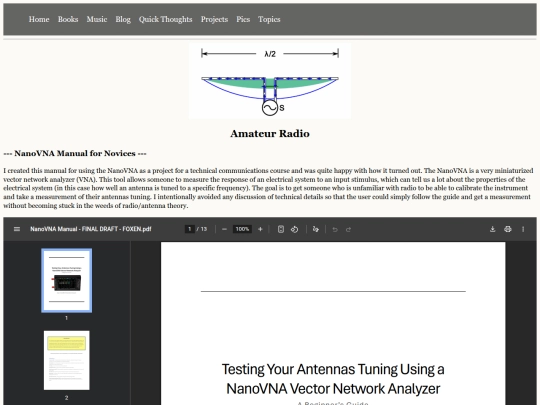Viewport: 540px width, 405px height.
Task: Open the Pics navigation item
Action: coord(243,19)
